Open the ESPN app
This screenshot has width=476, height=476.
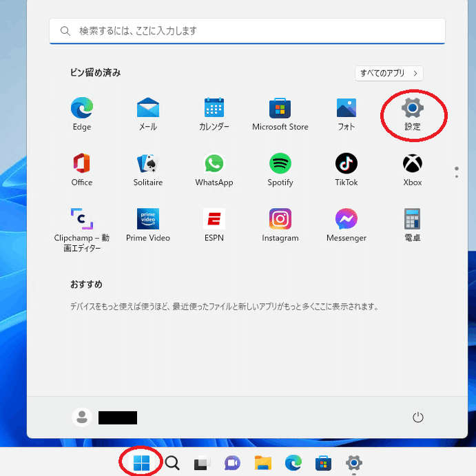[x=214, y=225]
